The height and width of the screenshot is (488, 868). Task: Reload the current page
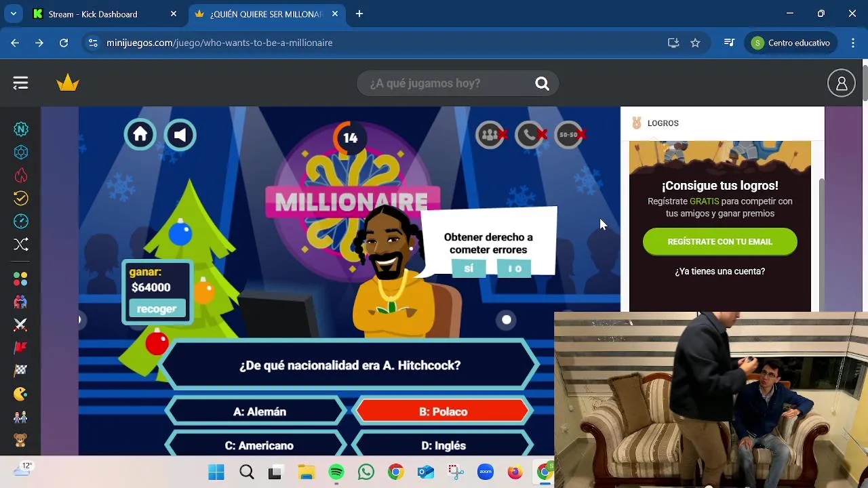click(64, 43)
